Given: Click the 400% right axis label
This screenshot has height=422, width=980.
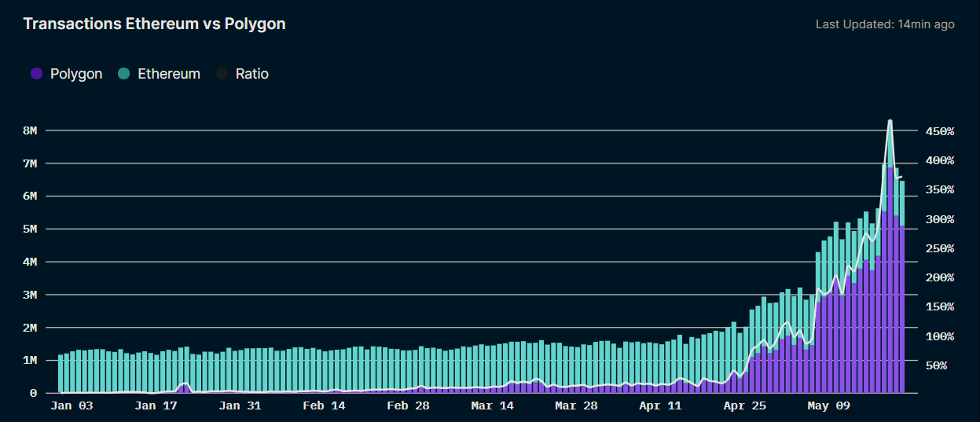Looking at the screenshot, I should tap(939, 160).
